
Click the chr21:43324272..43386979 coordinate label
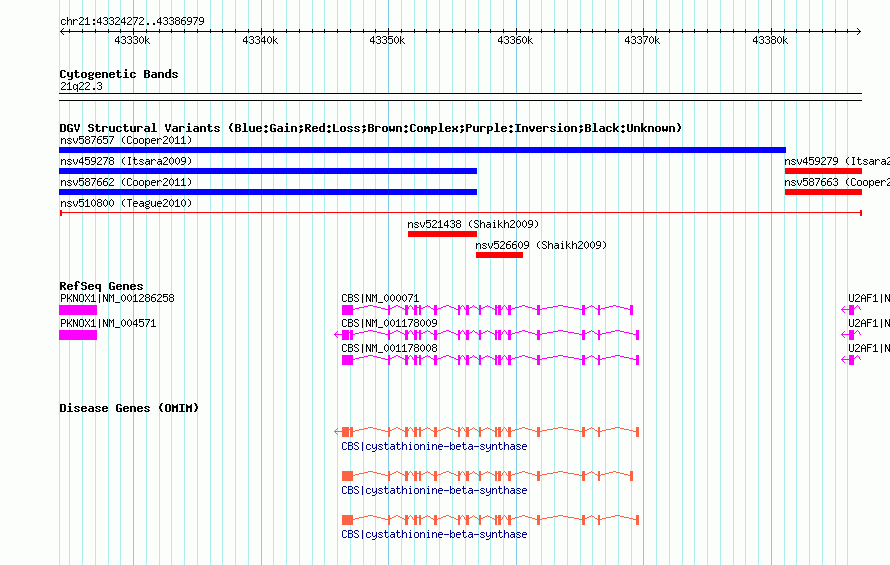pos(132,21)
